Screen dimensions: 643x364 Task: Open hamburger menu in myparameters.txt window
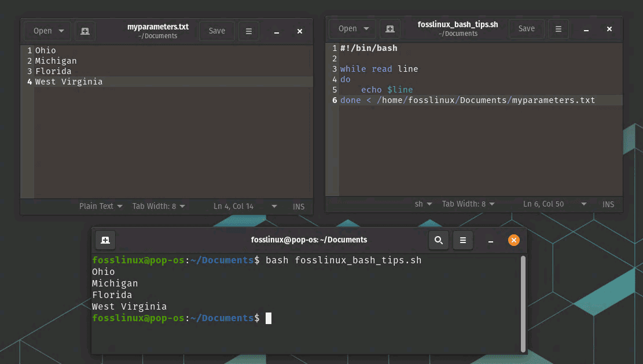248,31
